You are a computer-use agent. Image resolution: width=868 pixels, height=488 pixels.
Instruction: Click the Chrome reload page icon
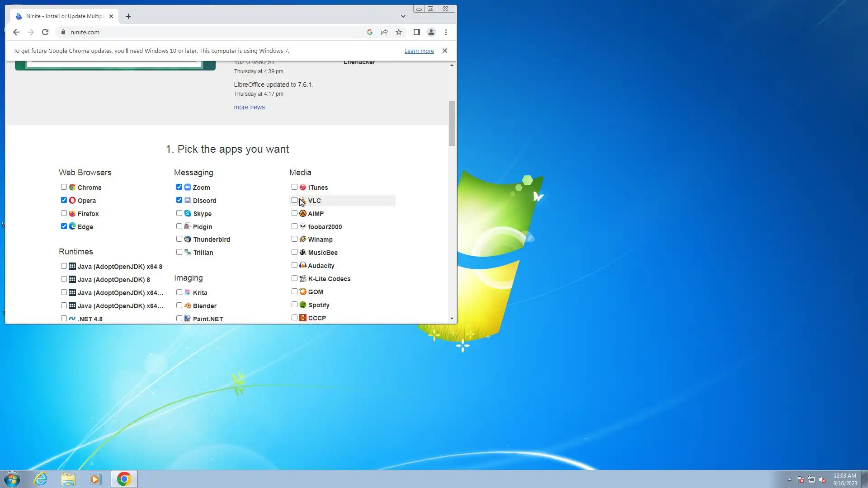(45, 32)
